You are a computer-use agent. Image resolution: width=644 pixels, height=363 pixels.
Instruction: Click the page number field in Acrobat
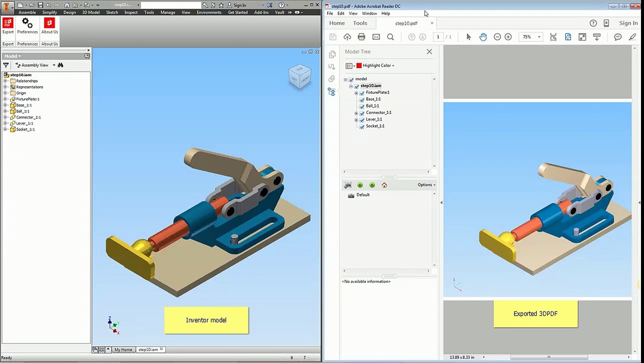coord(438,37)
